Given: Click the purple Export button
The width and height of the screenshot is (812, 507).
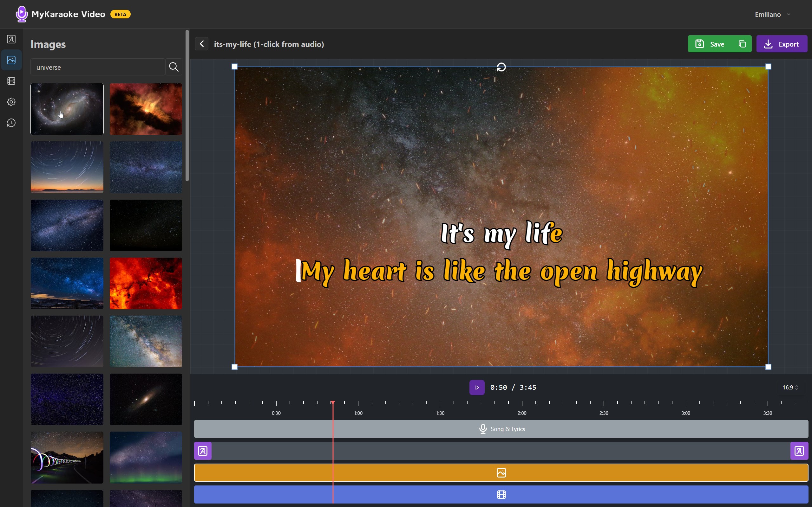Looking at the screenshot, I should [x=782, y=44].
